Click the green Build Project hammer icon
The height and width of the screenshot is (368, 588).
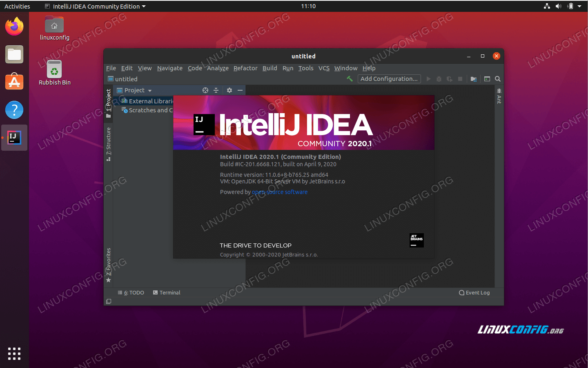350,79
